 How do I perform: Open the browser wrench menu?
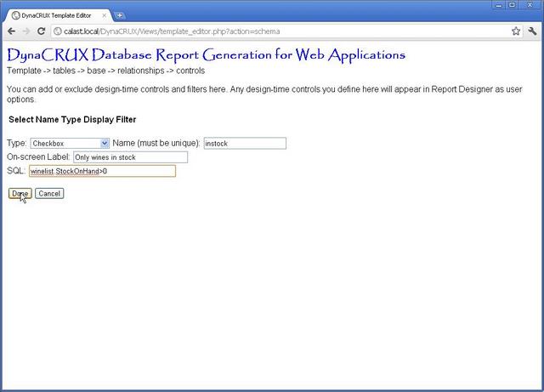click(x=532, y=31)
